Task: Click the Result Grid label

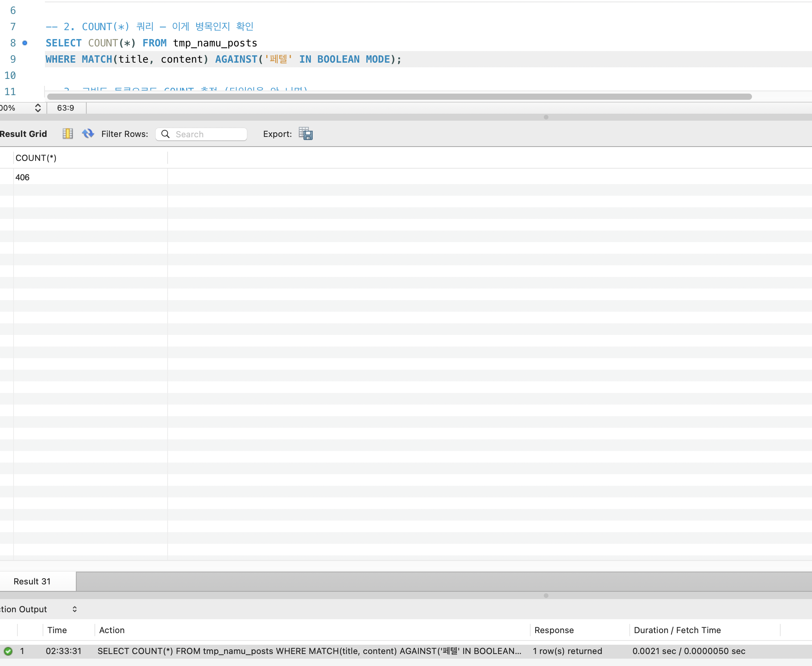Action: click(x=23, y=134)
